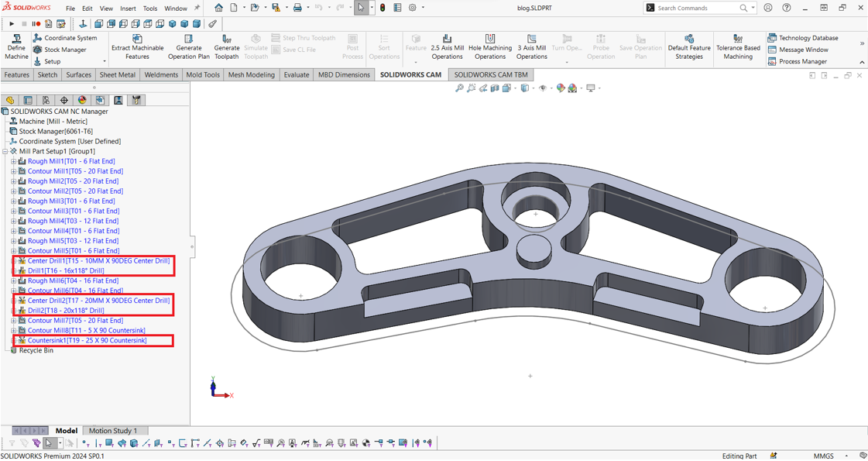The height and width of the screenshot is (461, 868).
Task: Switch to the Evaluate tab
Action: coord(296,75)
